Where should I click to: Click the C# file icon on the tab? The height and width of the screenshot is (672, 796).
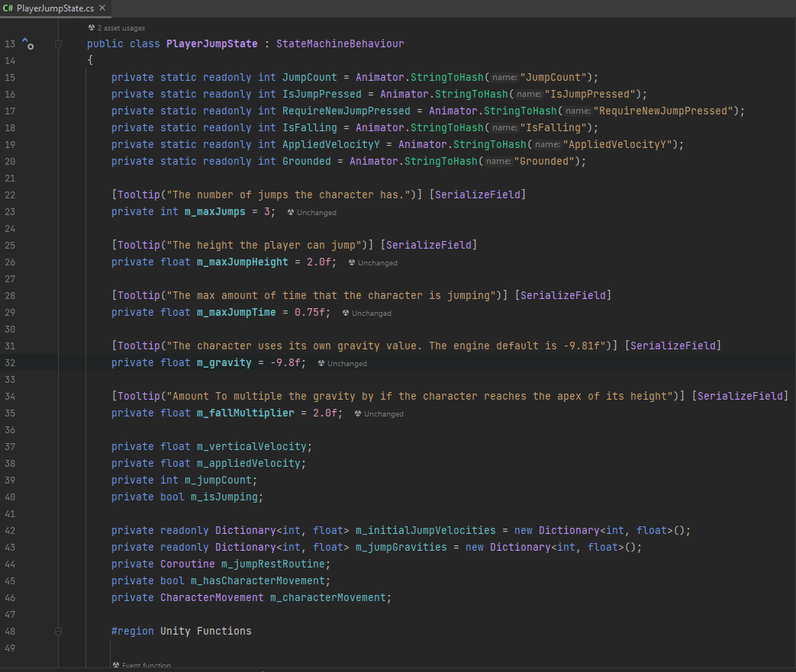coord(8,8)
